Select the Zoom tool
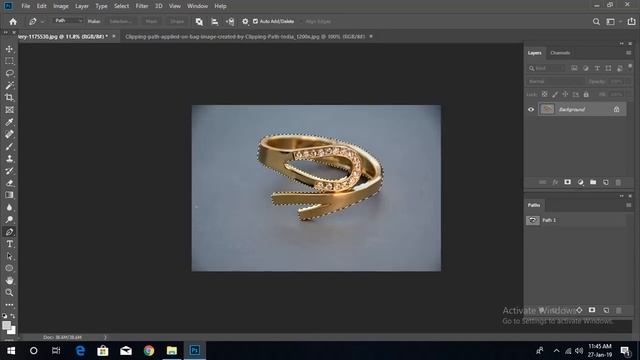The width and height of the screenshot is (640, 360). pyautogui.click(x=9, y=293)
